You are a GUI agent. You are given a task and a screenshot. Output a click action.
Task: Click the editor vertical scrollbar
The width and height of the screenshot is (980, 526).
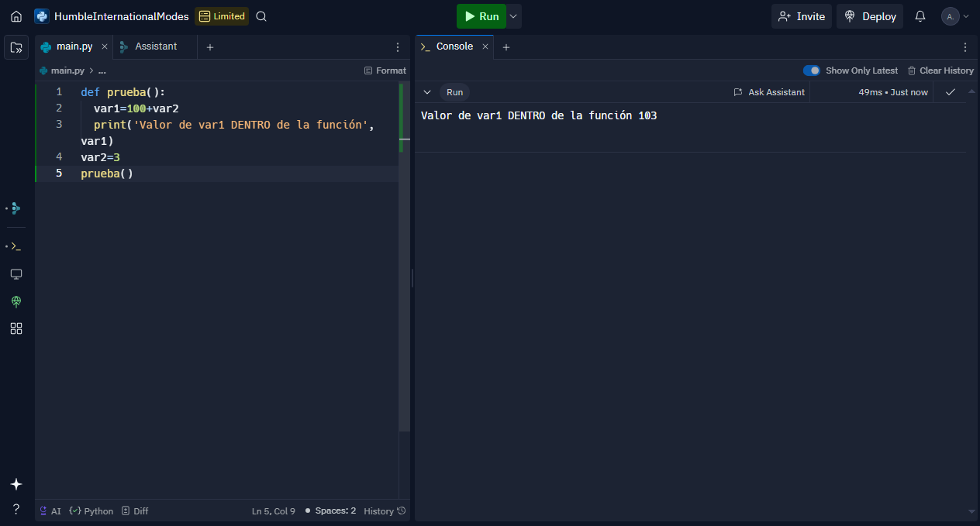pyautogui.click(x=404, y=256)
